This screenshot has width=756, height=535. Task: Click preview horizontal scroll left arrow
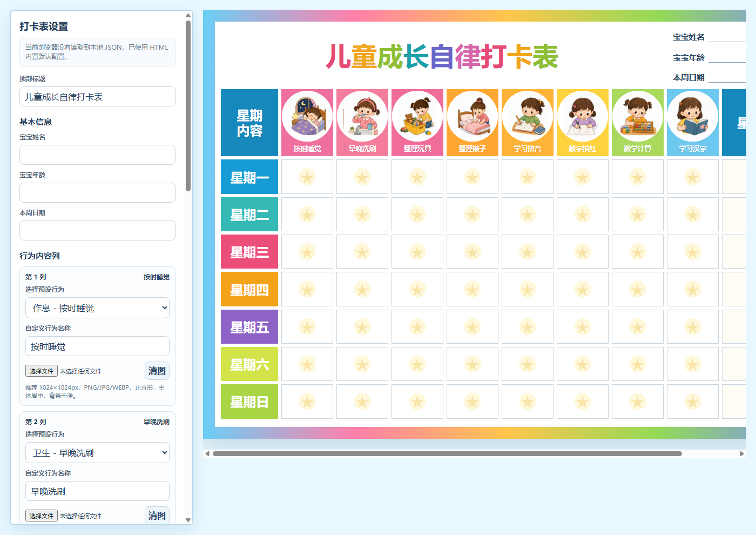click(207, 454)
